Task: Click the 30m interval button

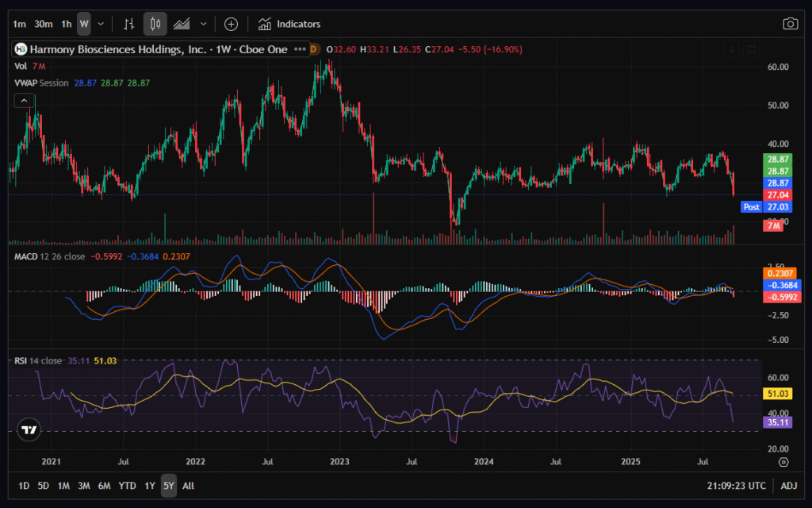Action: point(44,24)
